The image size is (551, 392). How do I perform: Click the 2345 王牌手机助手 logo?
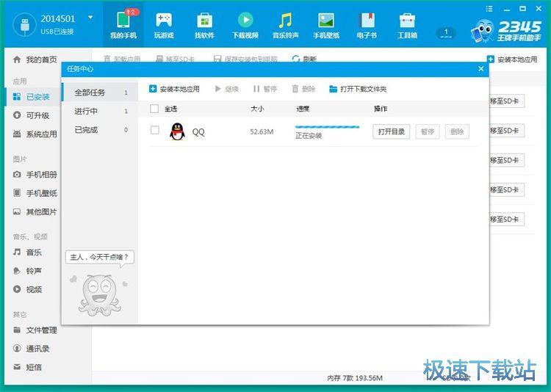coord(506,31)
